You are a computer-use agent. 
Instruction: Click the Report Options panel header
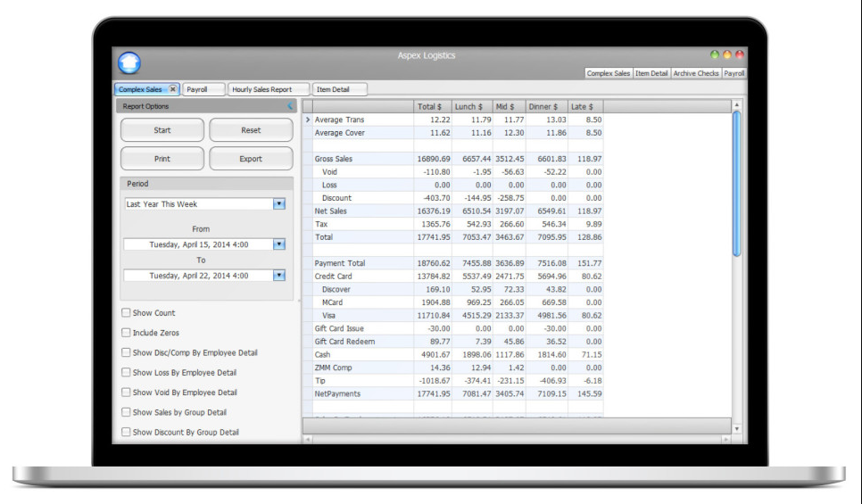pyautogui.click(x=206, y=106)
